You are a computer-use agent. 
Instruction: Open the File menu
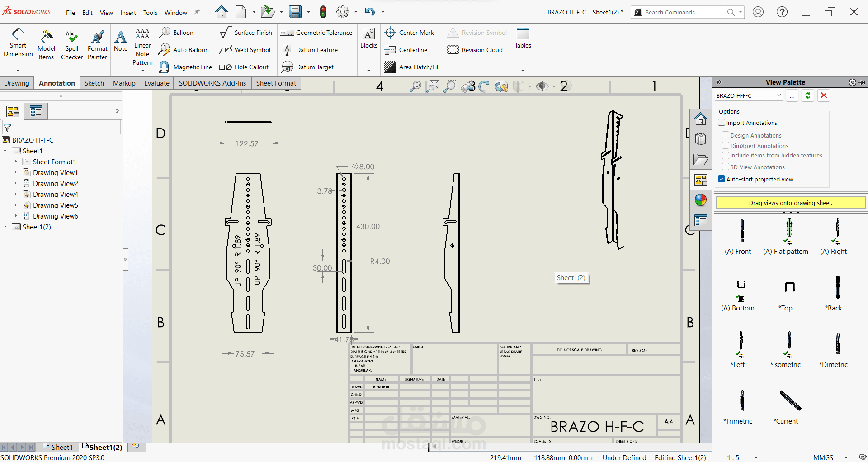(x=71, y=13)
